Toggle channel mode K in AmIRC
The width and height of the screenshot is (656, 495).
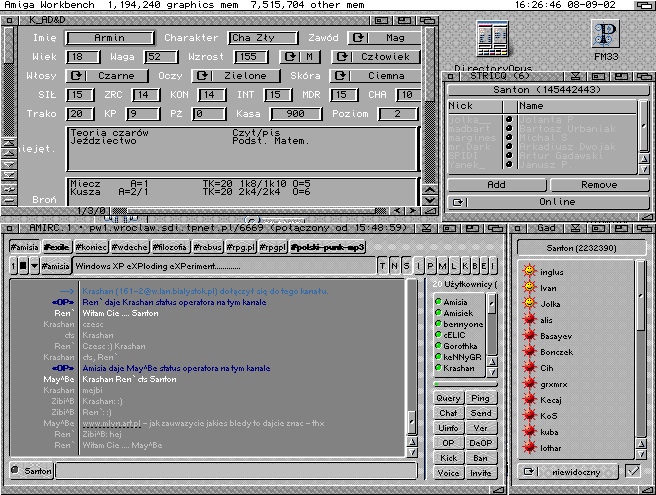point(465,266)
